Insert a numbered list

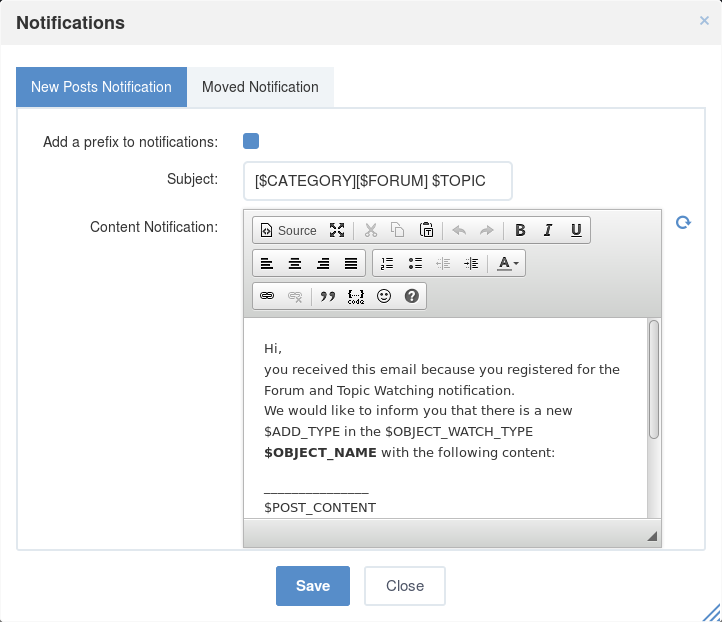click(x=387, y=263)
